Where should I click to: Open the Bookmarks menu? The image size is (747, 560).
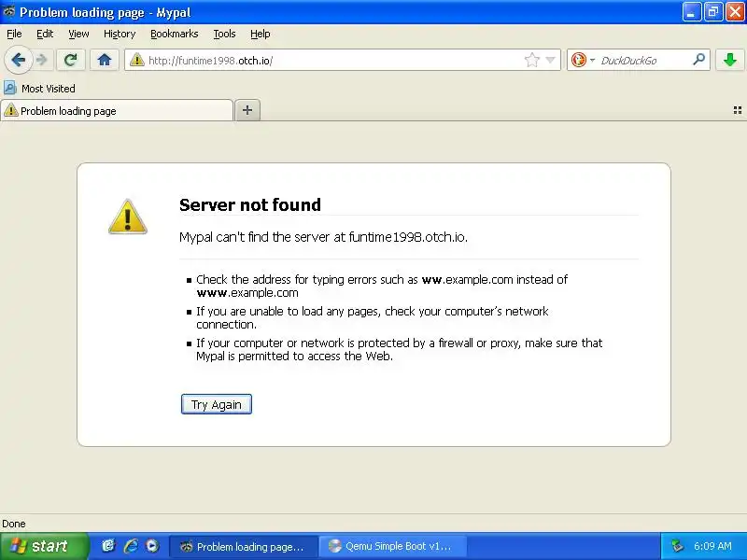click(175, 34)
